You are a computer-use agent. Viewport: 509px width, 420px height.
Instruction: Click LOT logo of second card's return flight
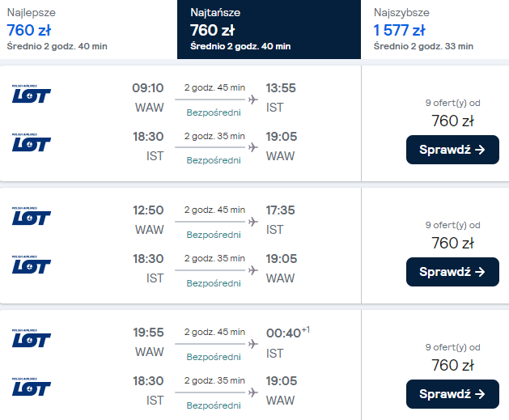pos(32,265)
